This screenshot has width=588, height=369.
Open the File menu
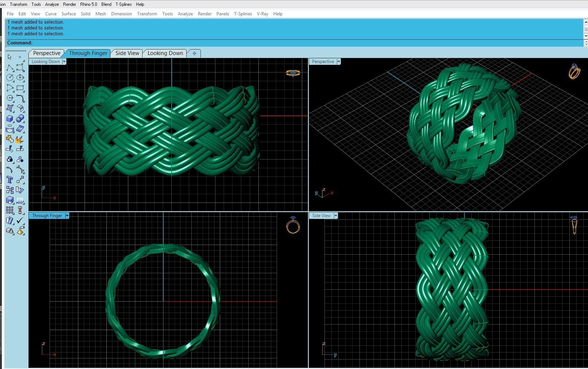(x=10, y=14)
